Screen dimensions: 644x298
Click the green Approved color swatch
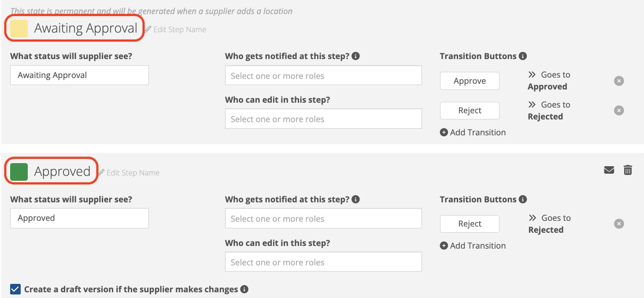tap(19, 171)
